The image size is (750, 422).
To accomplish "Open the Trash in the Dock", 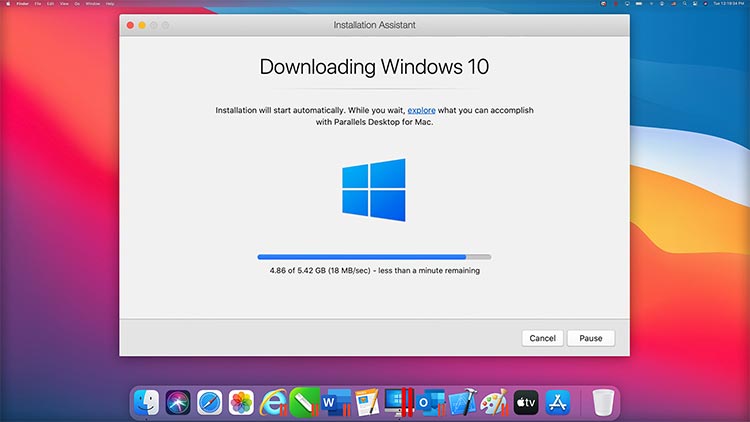I will point(603,402).
